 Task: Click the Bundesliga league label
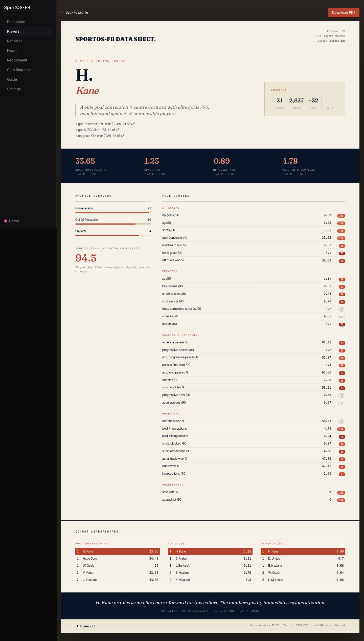[337, 41]
